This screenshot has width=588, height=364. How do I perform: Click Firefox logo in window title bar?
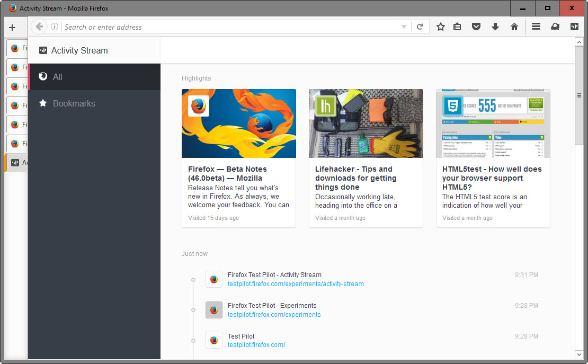[x=12, y=8]
